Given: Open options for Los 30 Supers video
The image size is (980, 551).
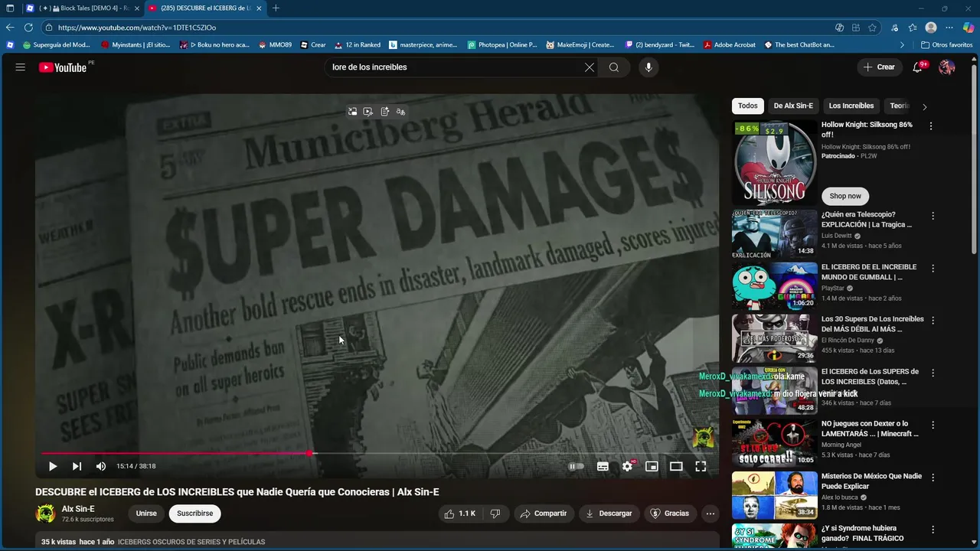Looking at the screenshot, I should (933, 321).
